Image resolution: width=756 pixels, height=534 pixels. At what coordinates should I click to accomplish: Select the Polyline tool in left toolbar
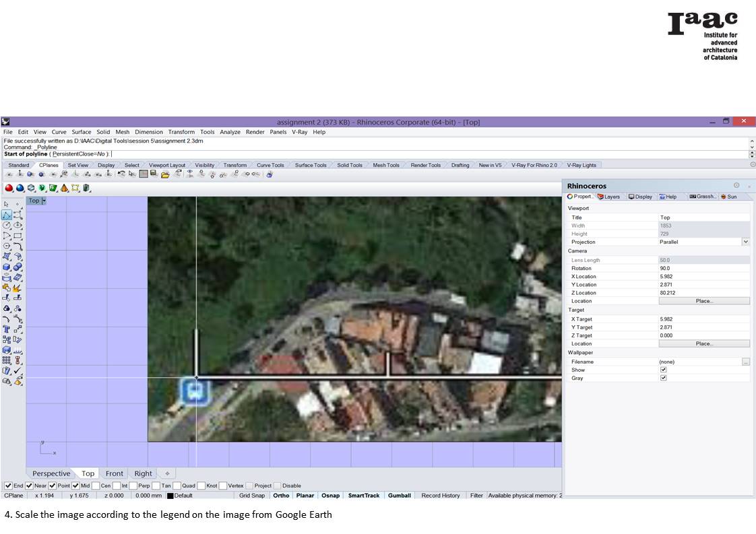click(x=7, y=215)
